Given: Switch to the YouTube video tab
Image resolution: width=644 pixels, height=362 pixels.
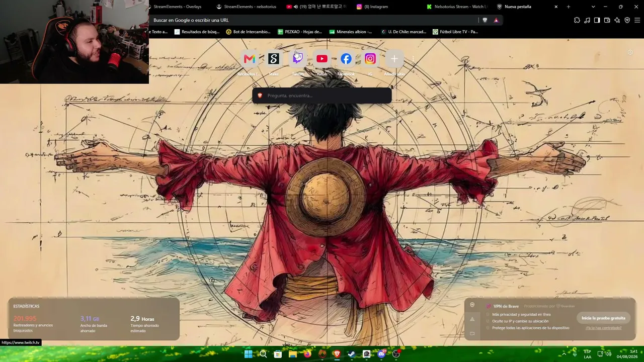Looking at the screenshot, I should [x=317, y=7].
